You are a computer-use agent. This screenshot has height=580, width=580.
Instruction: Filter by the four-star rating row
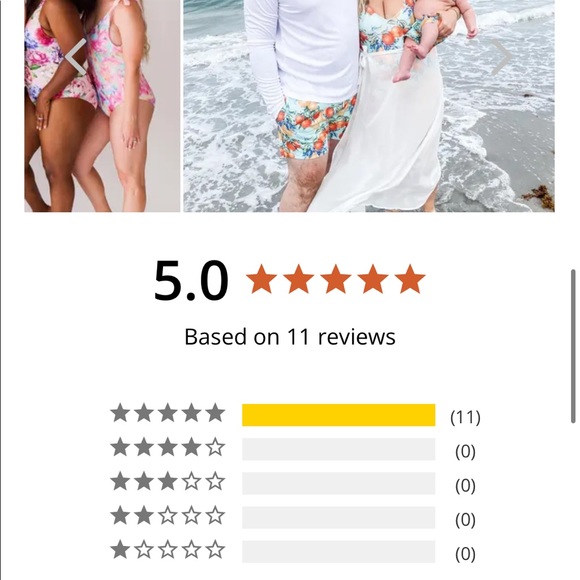point(168,447)
